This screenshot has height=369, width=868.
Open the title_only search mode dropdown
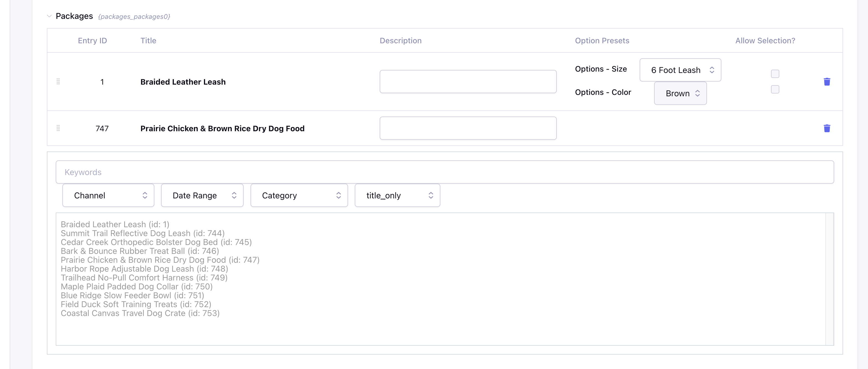[397, 195]
